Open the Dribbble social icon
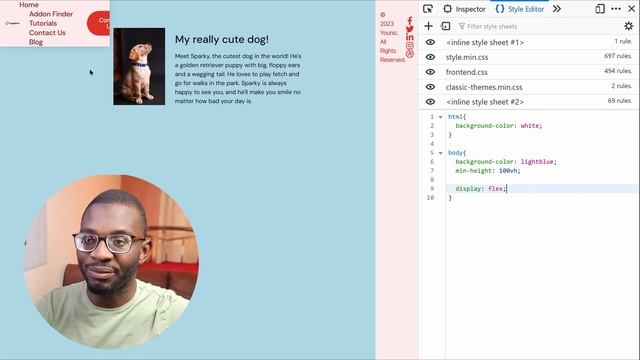 coord(410,53)
